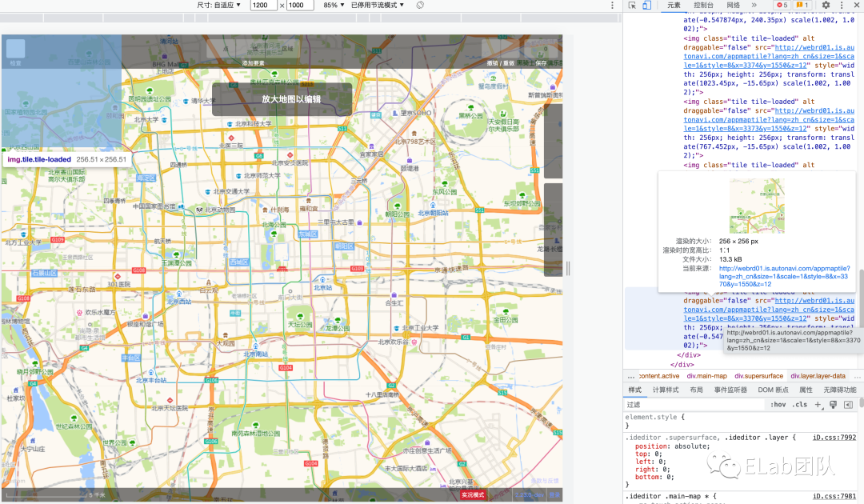Click the 'top: 0' CSS declaration
864x504 pixels.
click(x=648, y=454)
